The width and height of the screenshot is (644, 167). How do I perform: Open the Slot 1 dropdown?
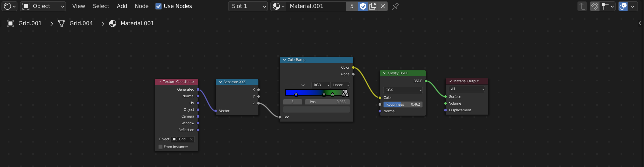click(x=248, y=6)
